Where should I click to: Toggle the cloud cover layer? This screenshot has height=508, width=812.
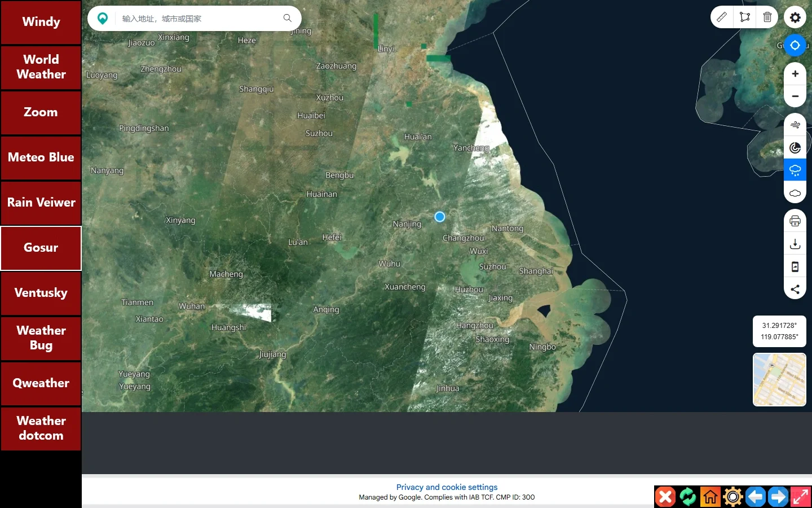(x=795, y=192)
